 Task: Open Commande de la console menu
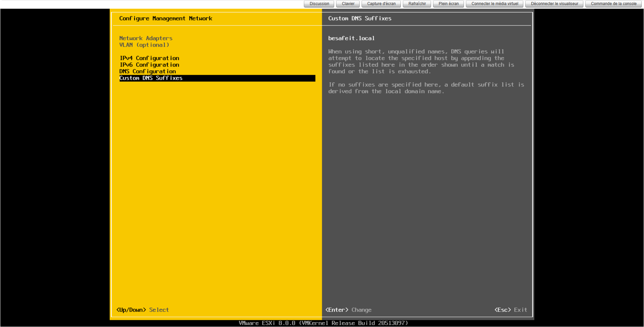(613, 4)
